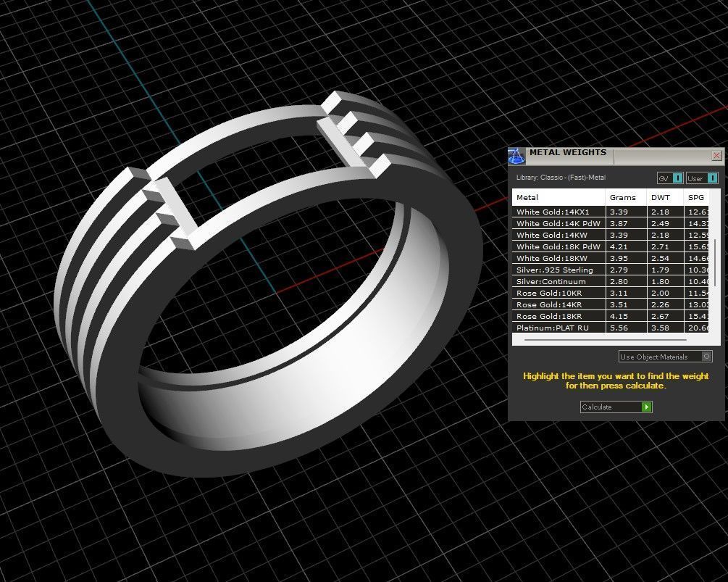Sort by the DWT column header
The width and height of the screenshot is (728, 582).
coord(665,197)
